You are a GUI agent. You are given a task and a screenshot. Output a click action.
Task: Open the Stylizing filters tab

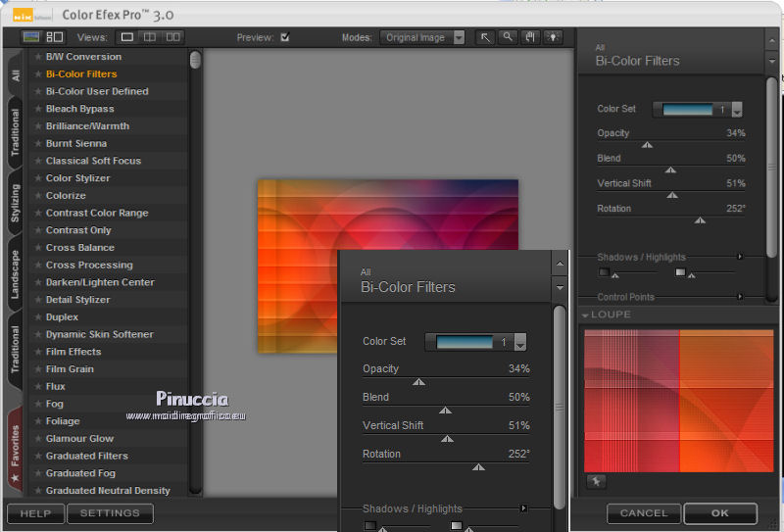pyautogui.click(x=16, y=203)
